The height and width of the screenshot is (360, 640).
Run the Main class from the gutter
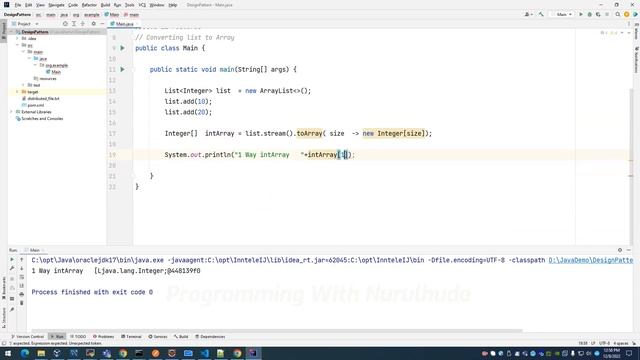pyautogui.click(x=122, y=48)
